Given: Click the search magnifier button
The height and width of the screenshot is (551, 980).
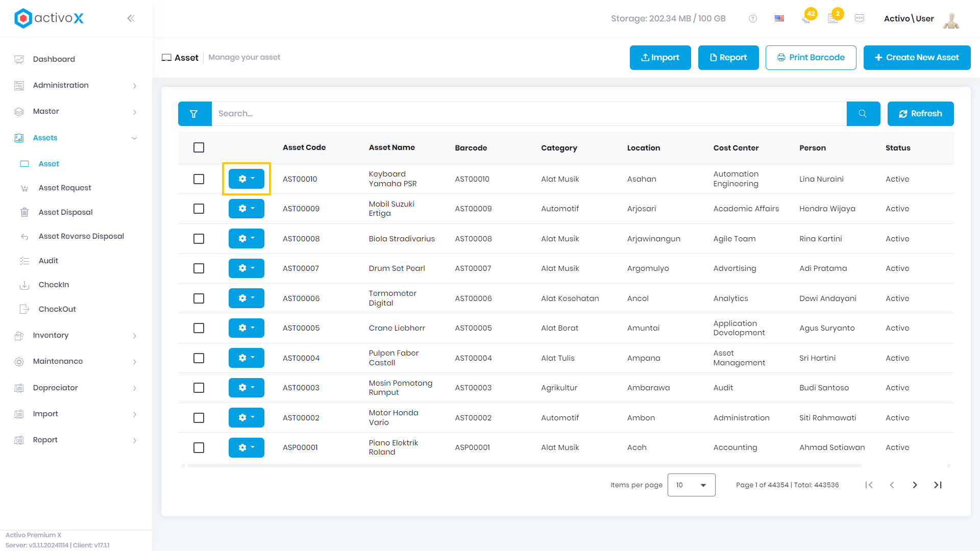Looking at the screenshot, I should pos(863,114).
